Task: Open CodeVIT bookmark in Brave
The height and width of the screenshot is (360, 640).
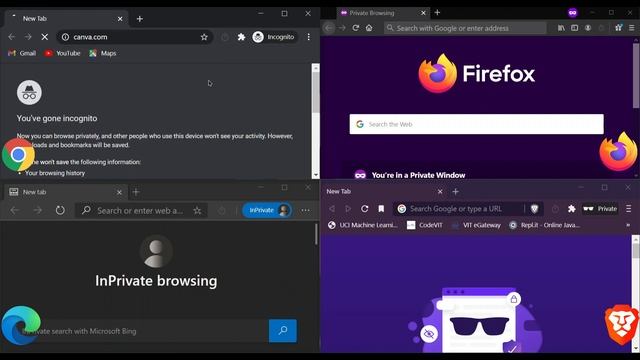Action: (425, 225)
